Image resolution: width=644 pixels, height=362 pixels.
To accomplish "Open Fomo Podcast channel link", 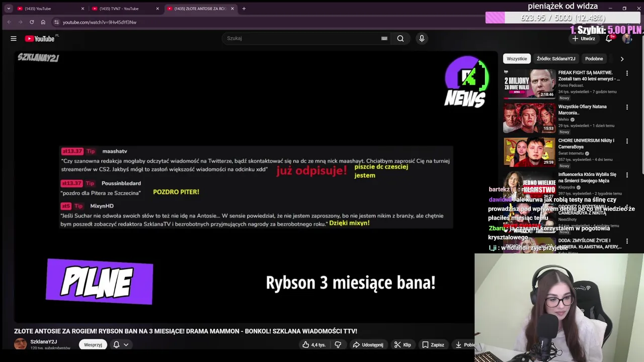I will coord(571,85).
